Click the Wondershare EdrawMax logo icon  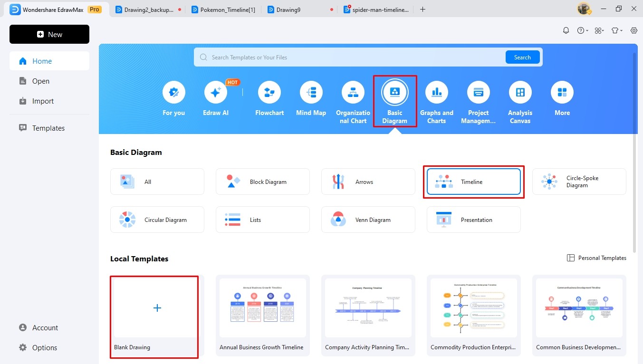click(x=15, y=10)
